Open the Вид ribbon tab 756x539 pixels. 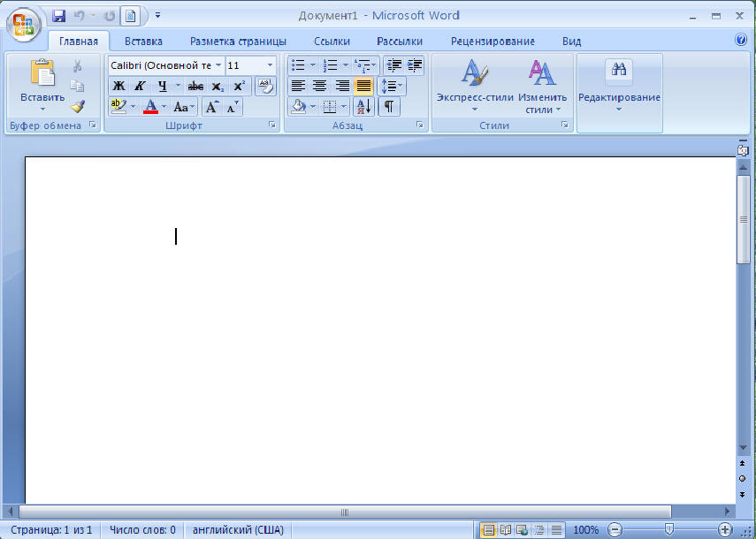pyautogui.click(x=571, y=42)
